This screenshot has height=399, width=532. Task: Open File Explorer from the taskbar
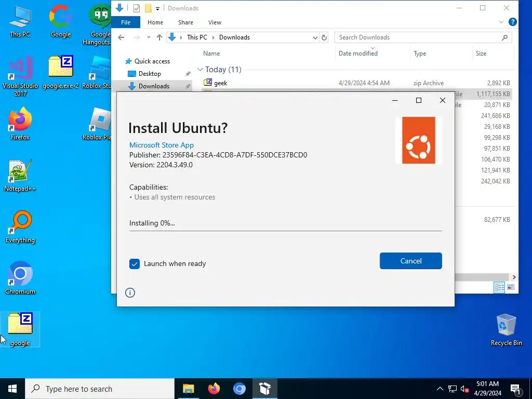188,389
